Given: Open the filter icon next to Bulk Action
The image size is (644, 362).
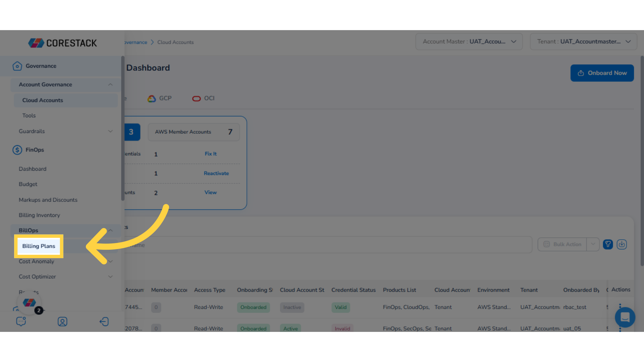Looking at the screenshot, I should pos(608,244).
